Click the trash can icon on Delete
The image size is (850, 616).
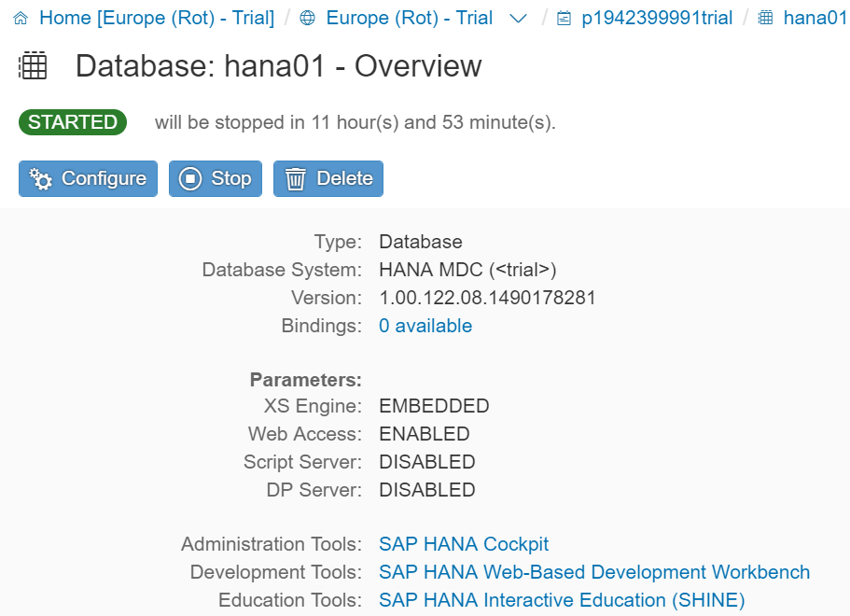tap(296, 179)
